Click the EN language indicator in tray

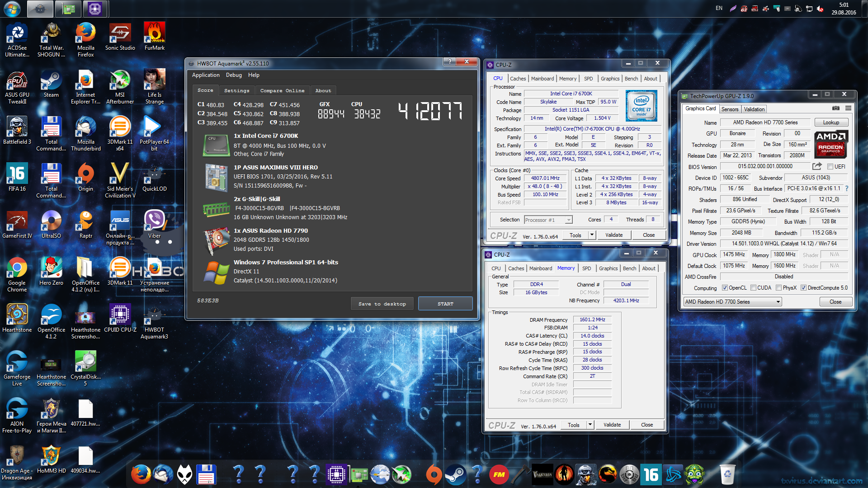coord(719,8)
